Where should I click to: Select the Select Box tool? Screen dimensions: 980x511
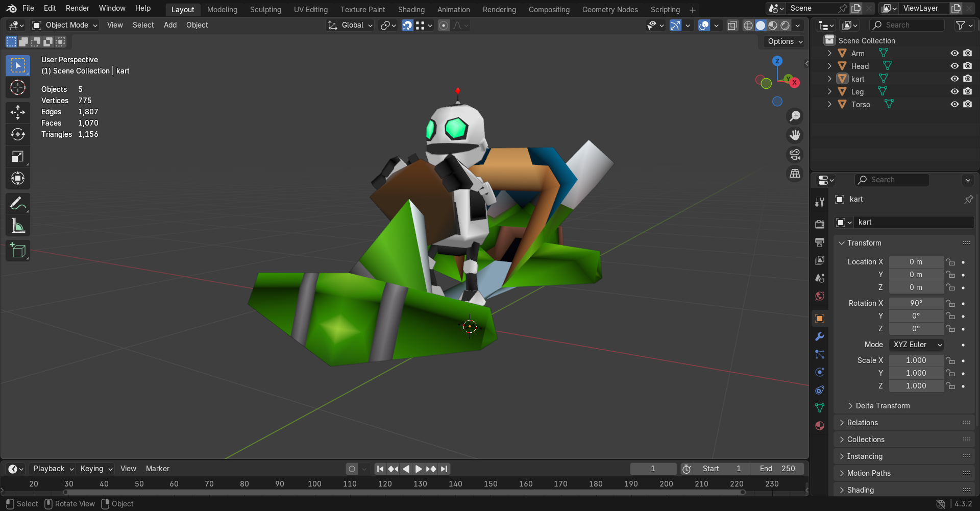[18, 65]
